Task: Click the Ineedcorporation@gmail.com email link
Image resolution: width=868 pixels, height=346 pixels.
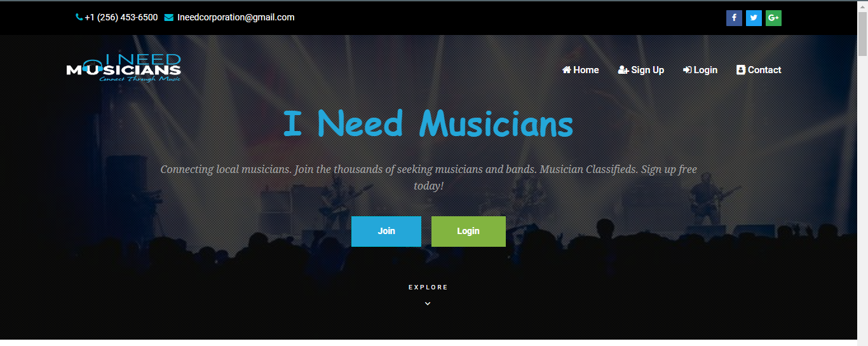Action: pos(236,17)
